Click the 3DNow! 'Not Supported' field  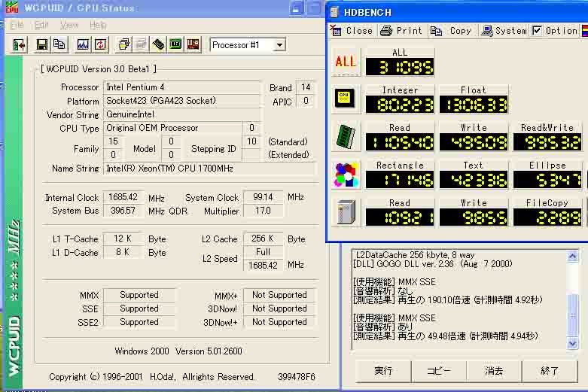(279, 308)
